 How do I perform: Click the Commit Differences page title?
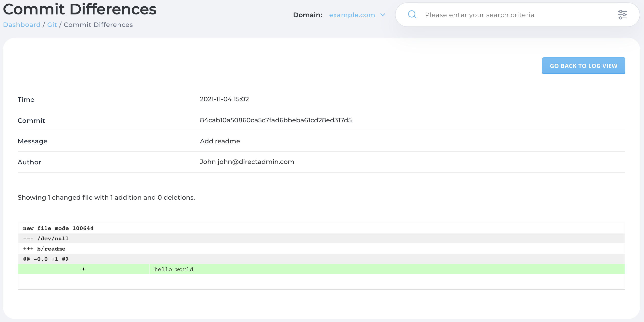(x=80, y=9)
